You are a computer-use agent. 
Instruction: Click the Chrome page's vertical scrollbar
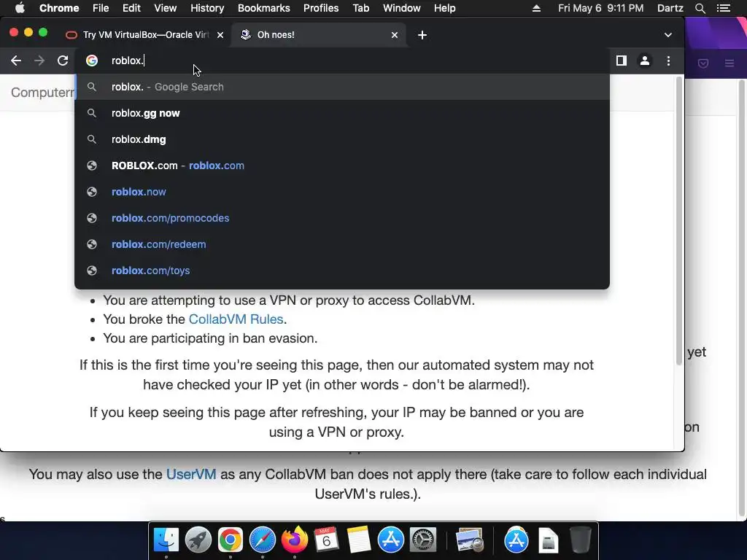click(x=679, y=221)
